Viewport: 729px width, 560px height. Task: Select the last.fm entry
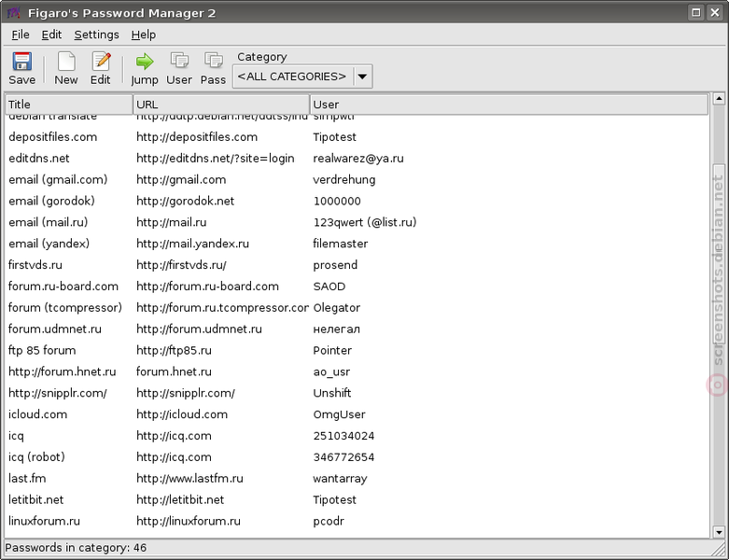[357, 479]
